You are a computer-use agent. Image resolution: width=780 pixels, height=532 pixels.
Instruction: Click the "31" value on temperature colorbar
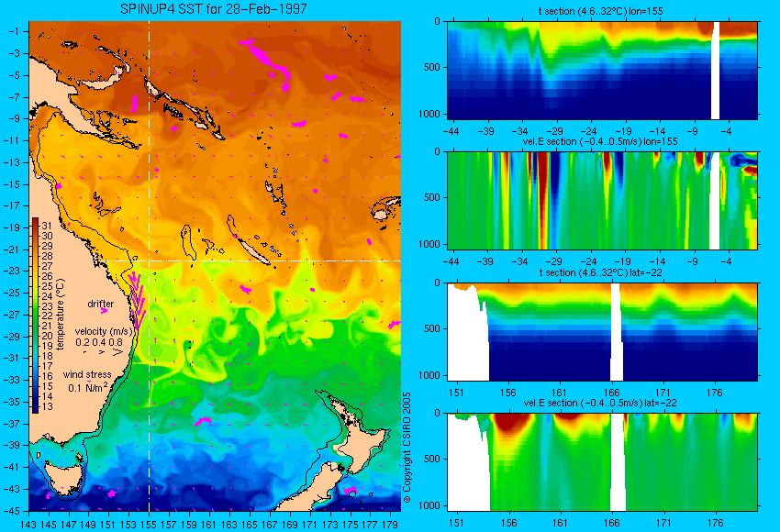coord(47,227)
